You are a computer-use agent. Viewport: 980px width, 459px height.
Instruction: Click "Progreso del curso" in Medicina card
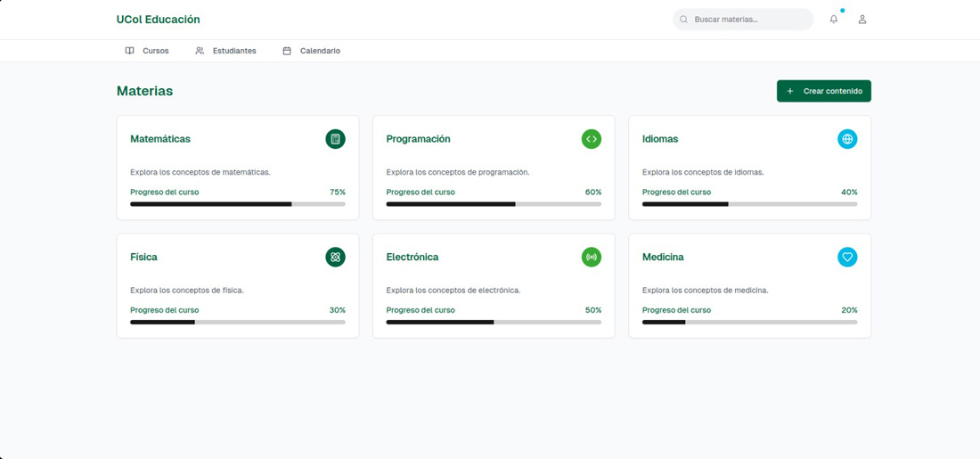pyautogui.click(x=677, y=310)
